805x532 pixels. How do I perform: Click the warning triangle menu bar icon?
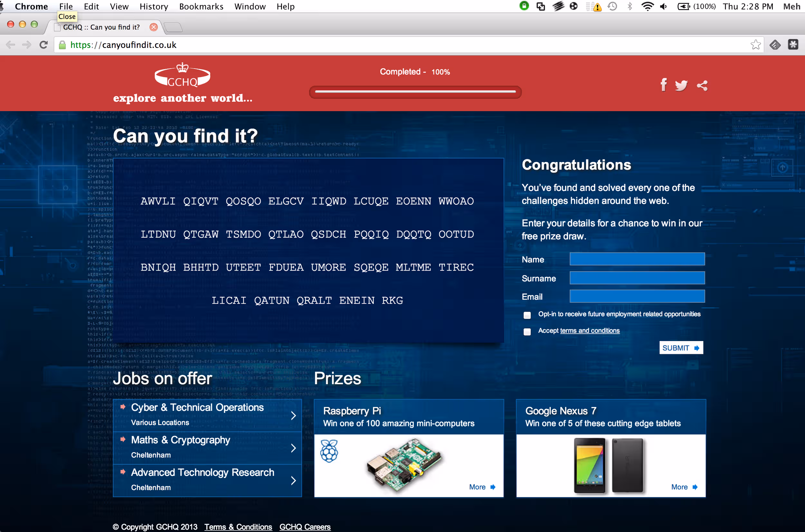(x=597, y=7)
